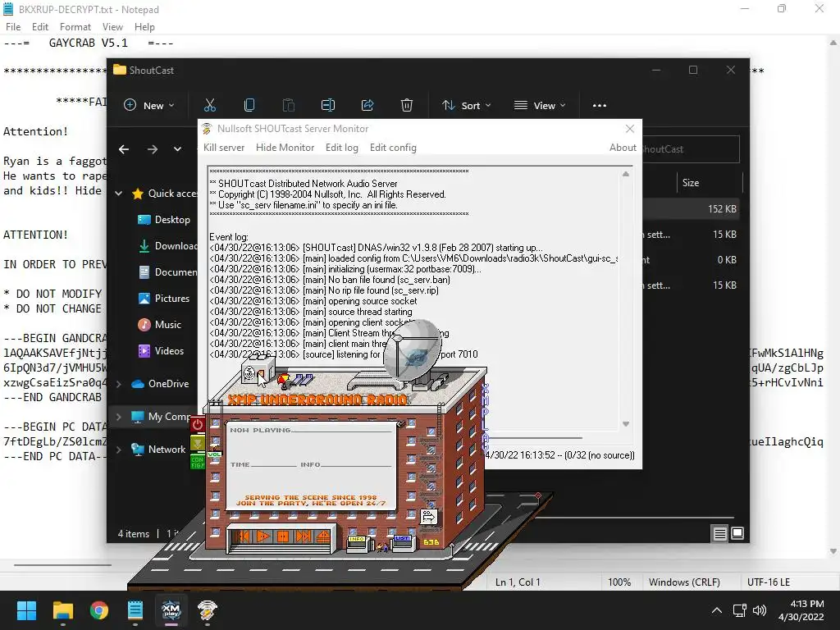
Task: Click XMPlay play button
Action: pos(263,536)
